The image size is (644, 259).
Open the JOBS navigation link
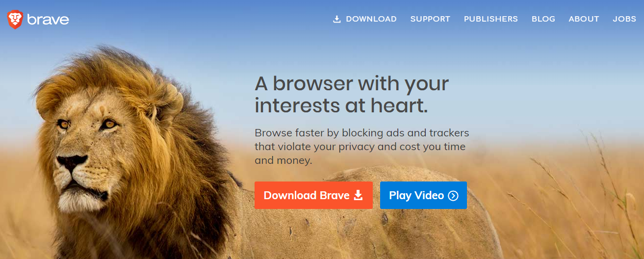tap(624, 19)
